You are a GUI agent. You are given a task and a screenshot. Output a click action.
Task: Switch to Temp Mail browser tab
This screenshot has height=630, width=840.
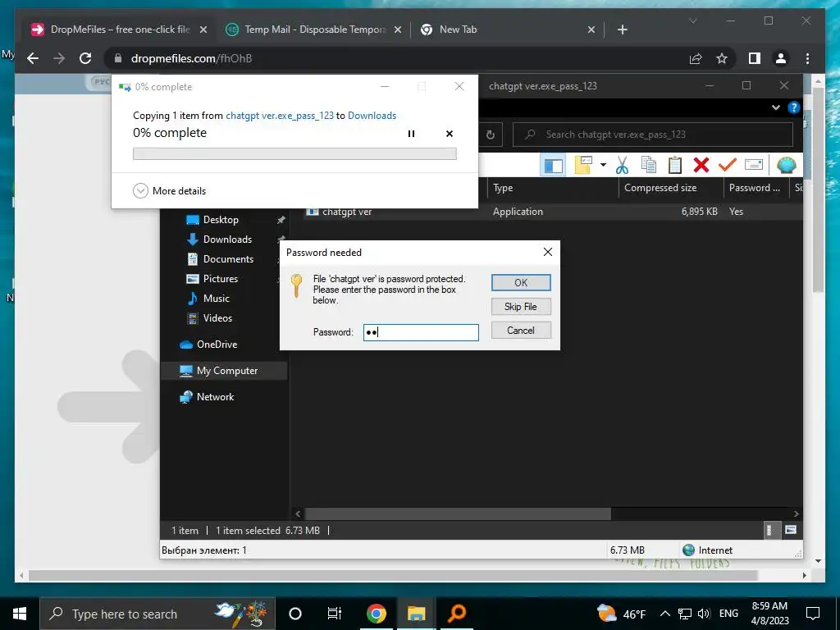point(315,30)
